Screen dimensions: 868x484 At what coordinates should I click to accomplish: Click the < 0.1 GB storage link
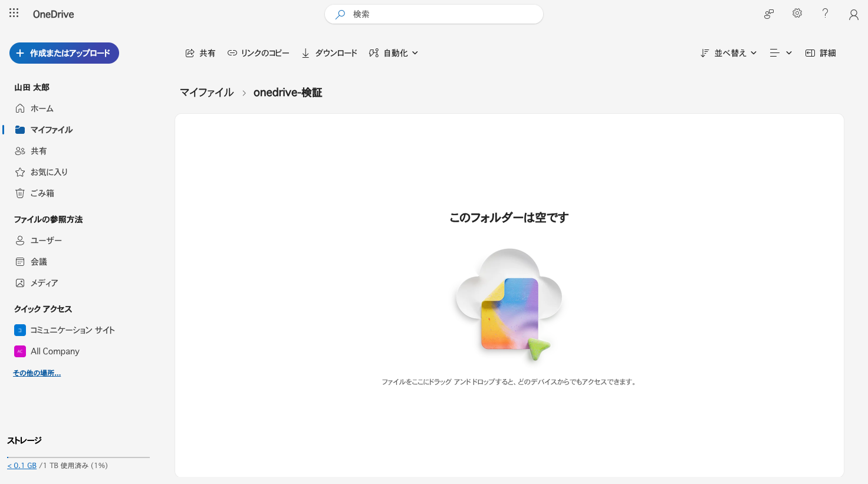coord(22,466)
